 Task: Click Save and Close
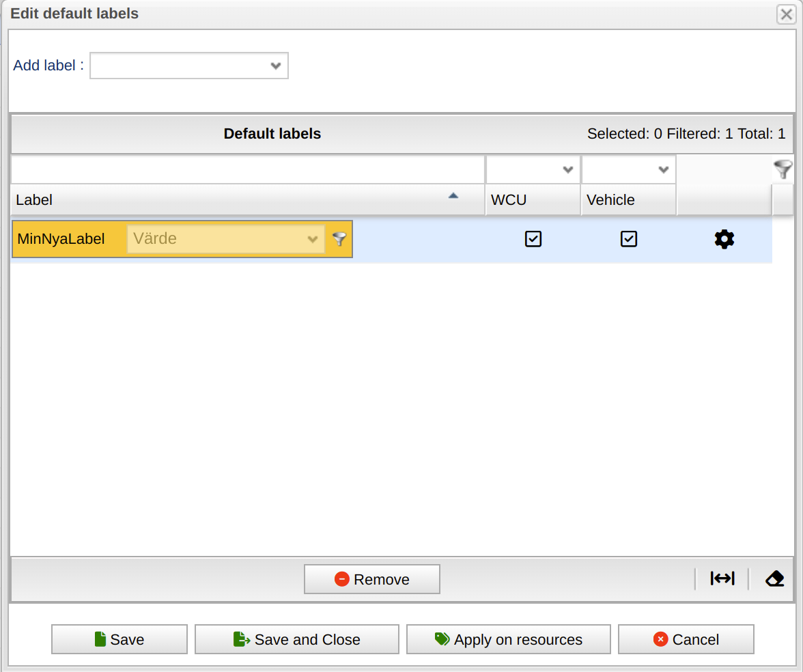coord(297,640)
